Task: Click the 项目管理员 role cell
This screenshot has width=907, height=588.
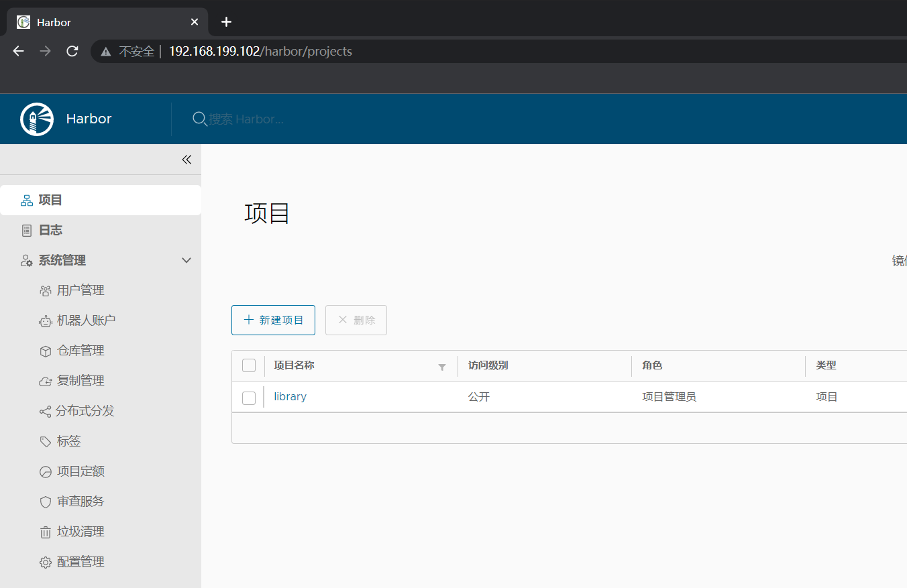Action: coord(669,397)
